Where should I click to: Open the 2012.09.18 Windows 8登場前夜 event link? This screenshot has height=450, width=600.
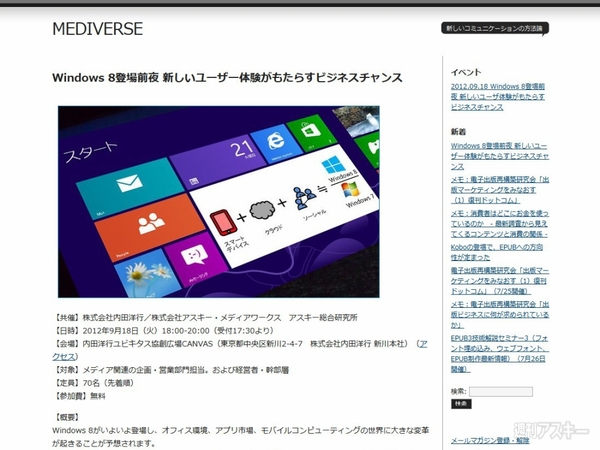pyautogui.click(x=498, y=97)
